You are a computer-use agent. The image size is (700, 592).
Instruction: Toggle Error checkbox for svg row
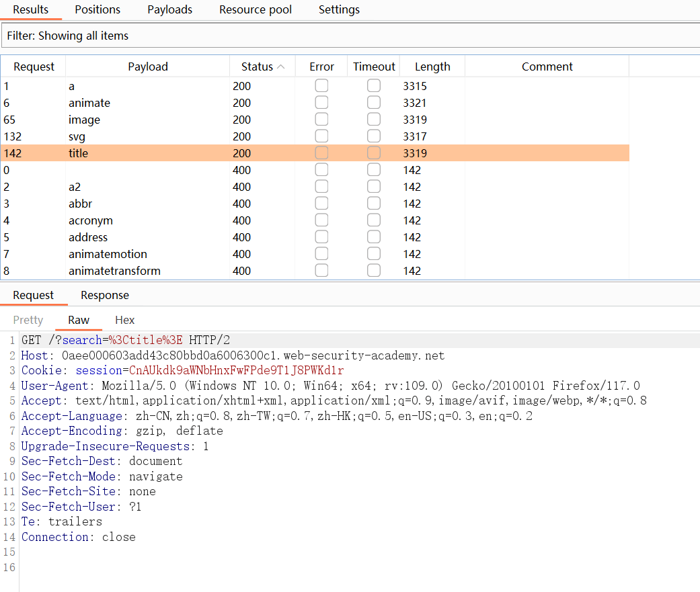pos(321,136)
